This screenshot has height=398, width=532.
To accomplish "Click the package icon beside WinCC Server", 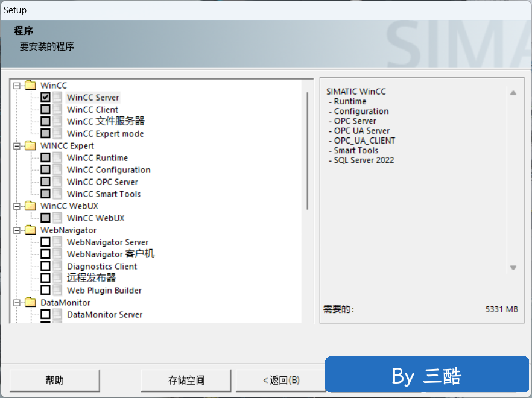I will point(57,97).
